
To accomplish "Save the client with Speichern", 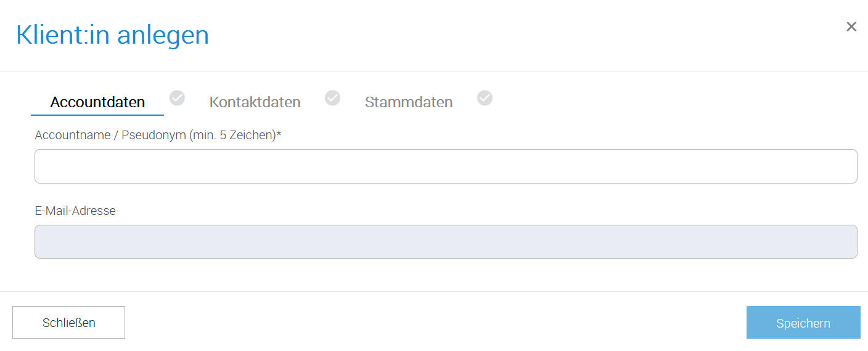I will (803, 323).
